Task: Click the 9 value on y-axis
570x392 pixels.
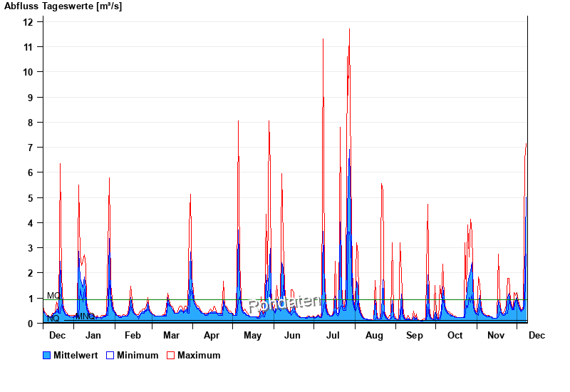Action: point(31,97)
